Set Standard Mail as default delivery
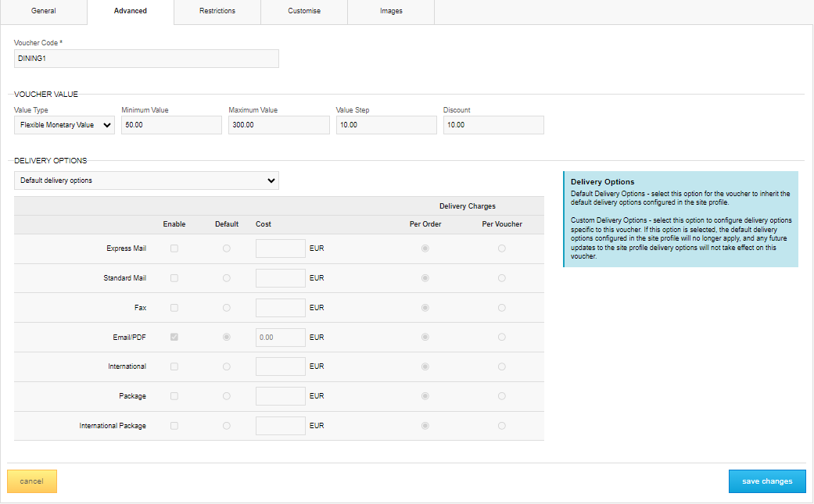Viewport: 814px width, 504px height. pyautogui.click(x=226, y=278)
